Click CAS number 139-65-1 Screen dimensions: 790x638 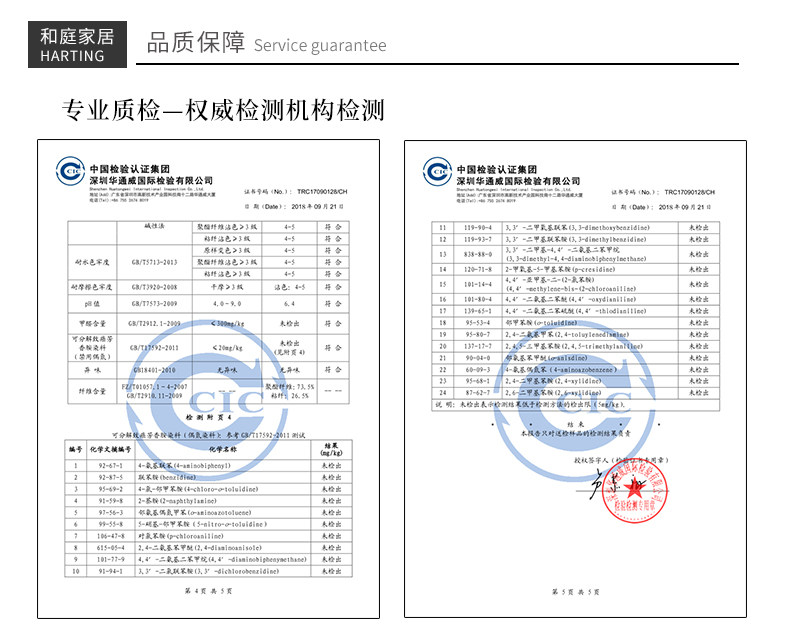click(x=478, y=311)
